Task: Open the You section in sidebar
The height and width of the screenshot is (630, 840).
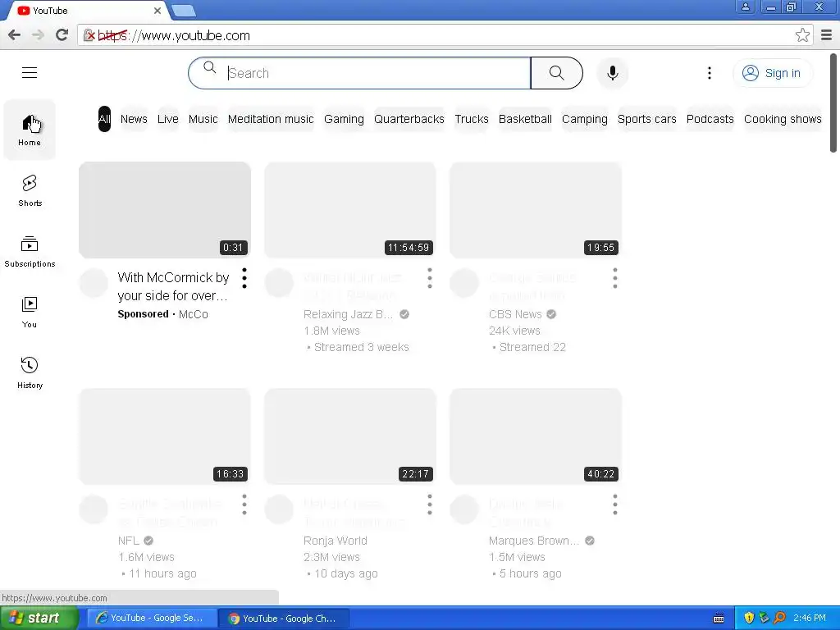Action: 30,312
